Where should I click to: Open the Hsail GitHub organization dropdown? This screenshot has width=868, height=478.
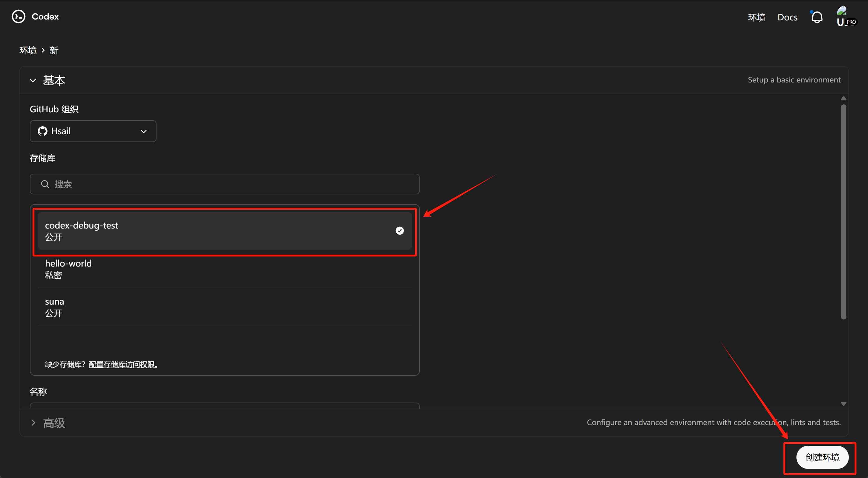pos(93,131)
